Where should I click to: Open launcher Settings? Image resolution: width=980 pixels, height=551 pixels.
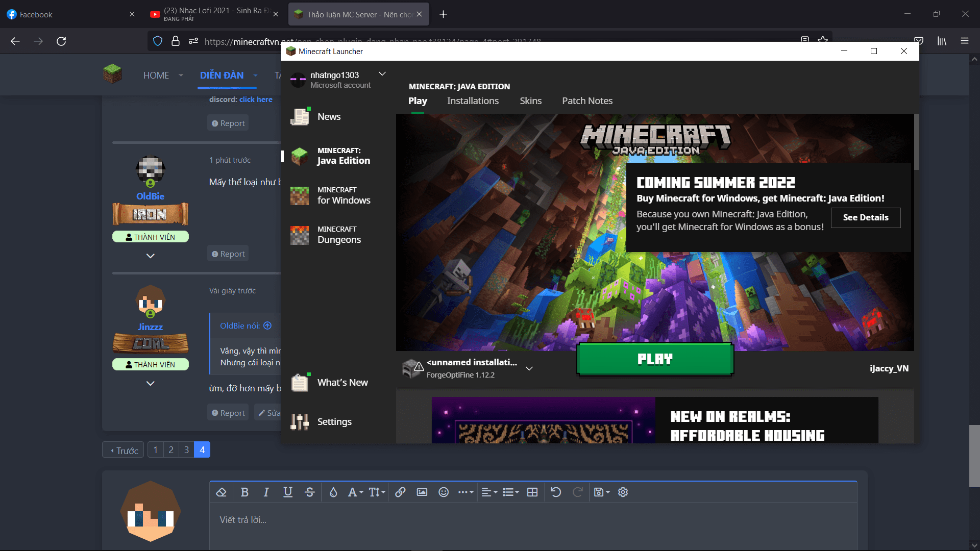click(334, 422)
